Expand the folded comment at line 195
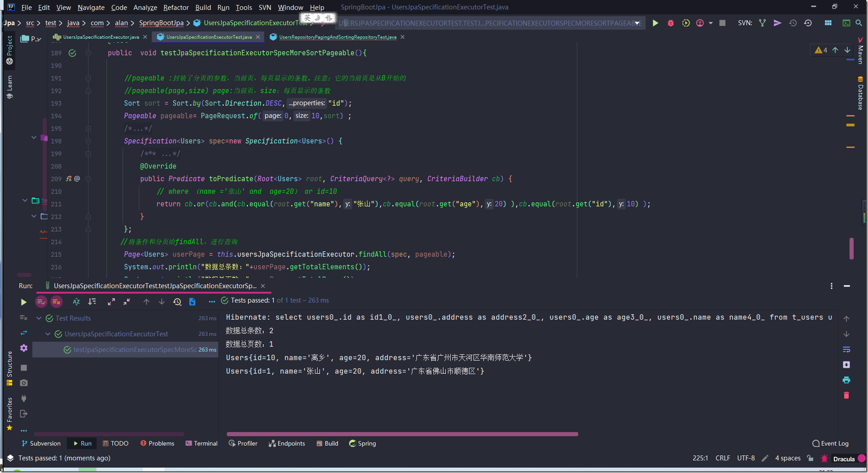The image size is (868, 473). (88, 129)
